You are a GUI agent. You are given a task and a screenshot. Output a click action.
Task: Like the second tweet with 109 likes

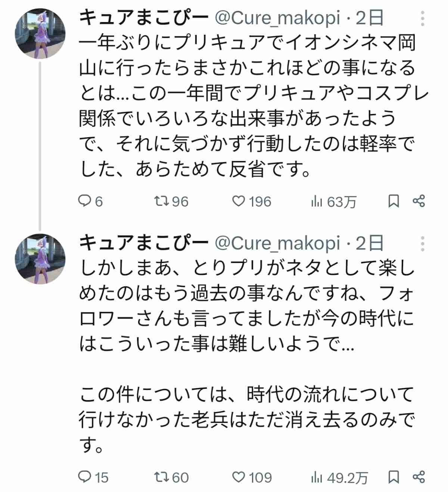(x=238, y=477)
